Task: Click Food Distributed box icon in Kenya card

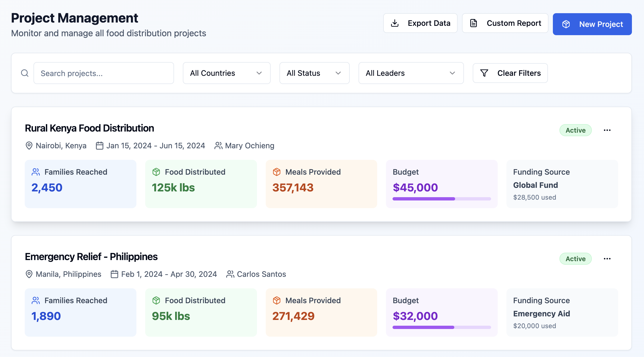Action: tap(156, 172)
